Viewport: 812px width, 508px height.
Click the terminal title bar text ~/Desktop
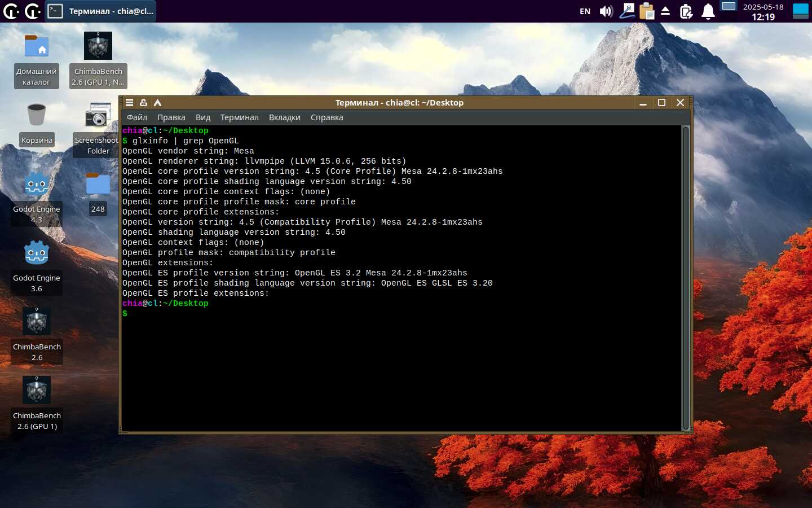[x=443, y=102]
